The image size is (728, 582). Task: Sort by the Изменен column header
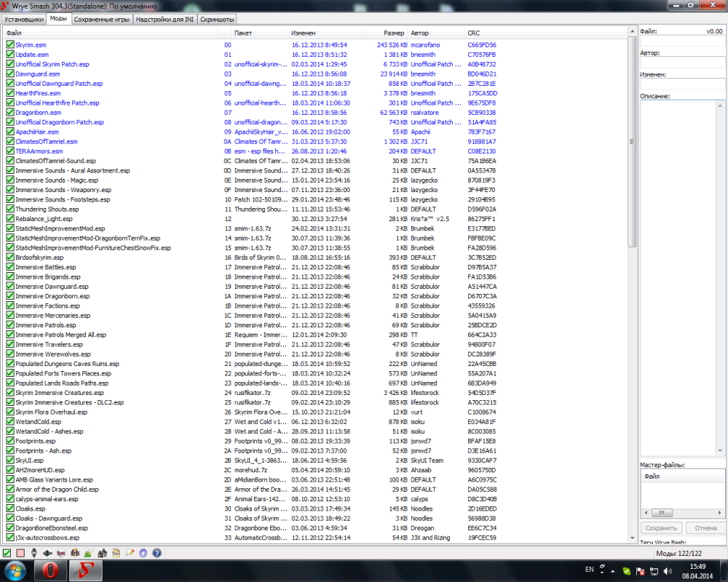point(326,33)
